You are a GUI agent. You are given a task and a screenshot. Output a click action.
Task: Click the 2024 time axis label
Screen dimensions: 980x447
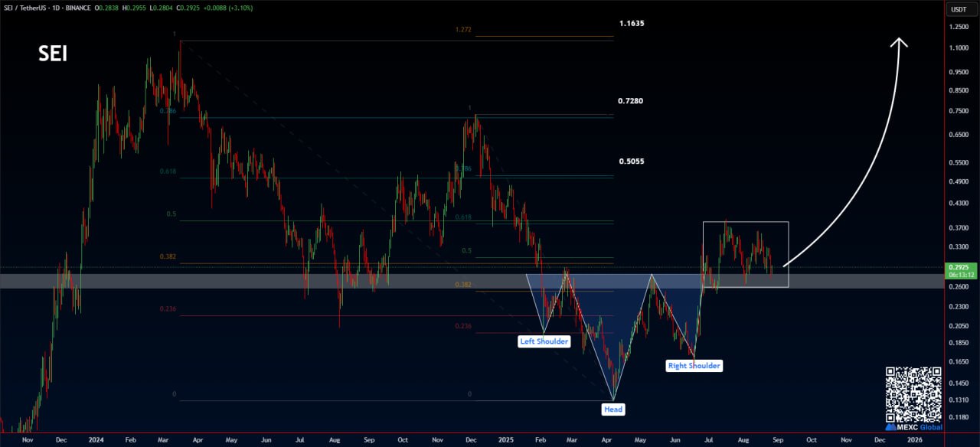click(x=96, y=440)
